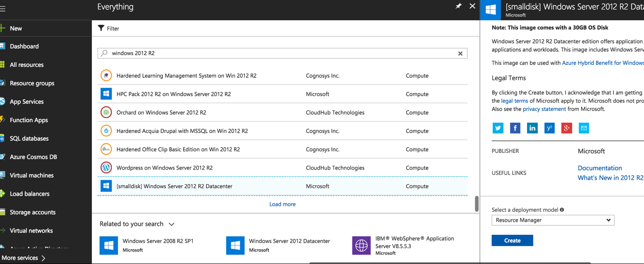Click the LinkedIn share icon
The width and height of the screenshot is (644, 264).
[532, 128]
